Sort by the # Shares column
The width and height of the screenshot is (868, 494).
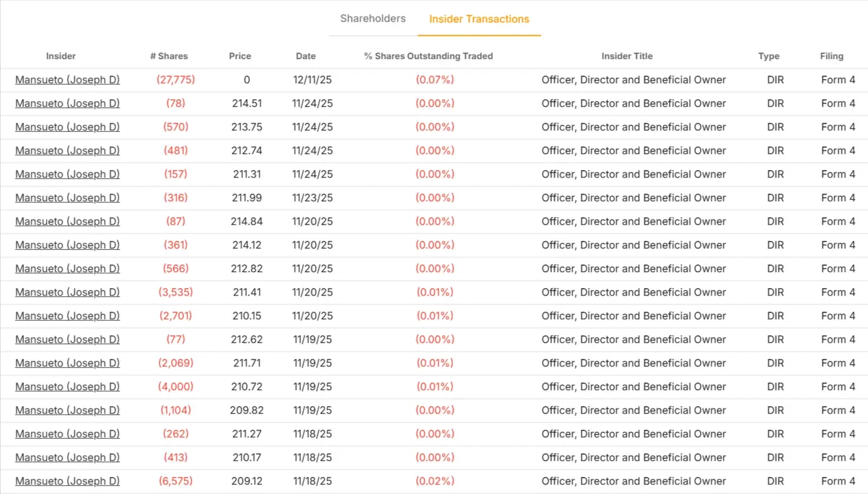click(169, 56)
